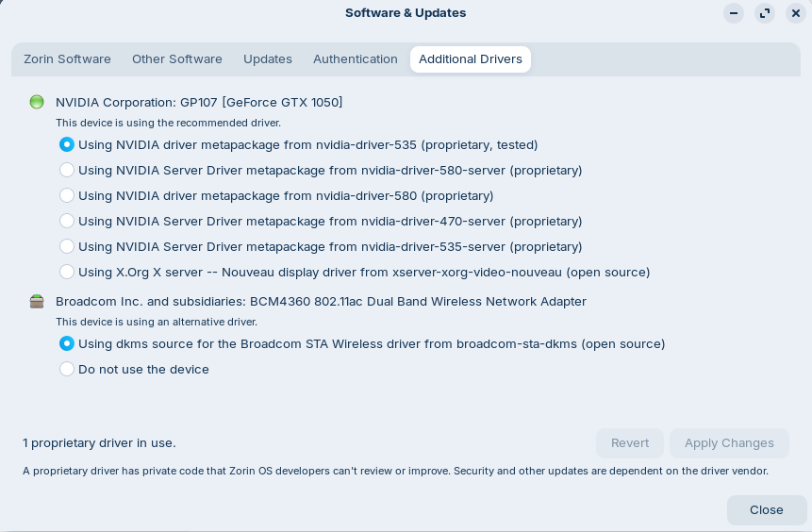The width and height of the screenshot is (812, 532).
Task: Click the Close button at bottom
Action: pyautogui.click(x=767, y=510)
